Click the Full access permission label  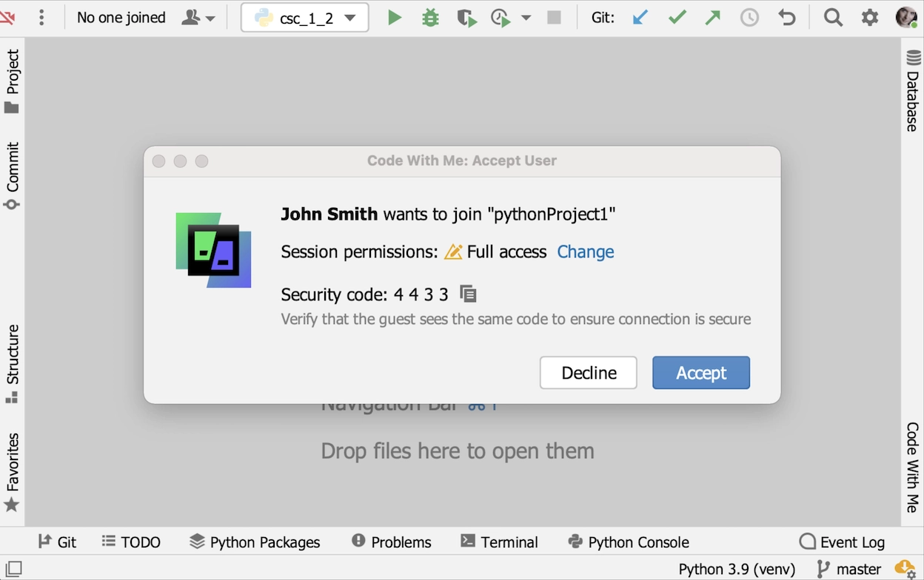tap(506, 252)
